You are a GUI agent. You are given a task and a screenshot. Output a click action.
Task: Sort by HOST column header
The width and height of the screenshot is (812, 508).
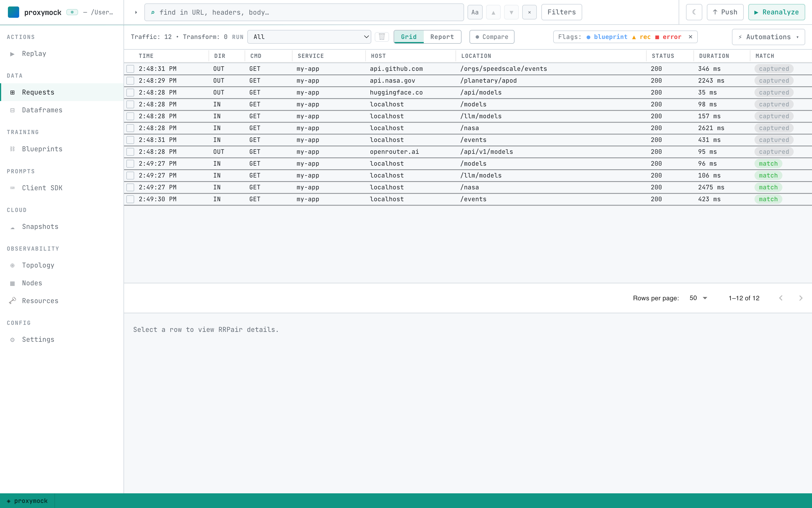pos(378,56)
